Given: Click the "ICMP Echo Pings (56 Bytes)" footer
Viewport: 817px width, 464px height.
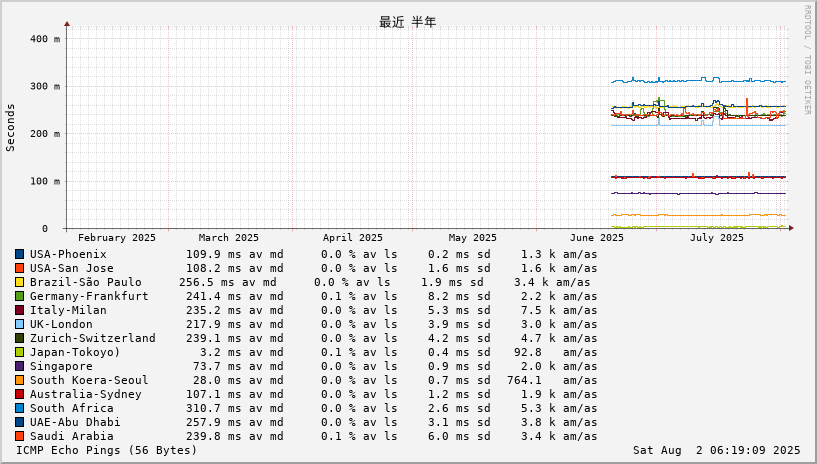Looking at the screenshot, I should 107,450.
